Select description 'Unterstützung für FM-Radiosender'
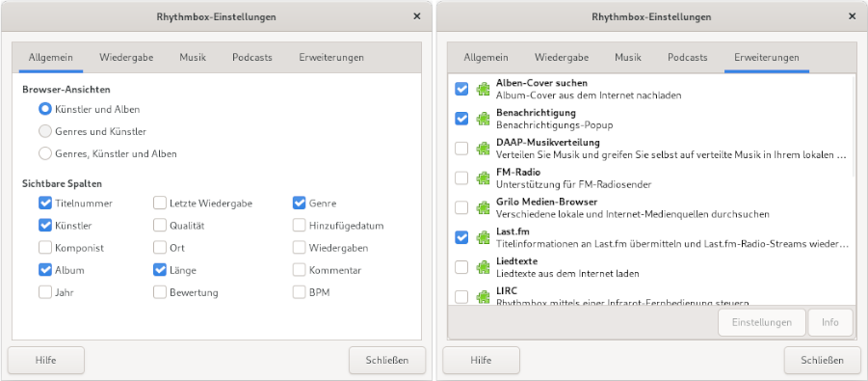 [573, 184]
